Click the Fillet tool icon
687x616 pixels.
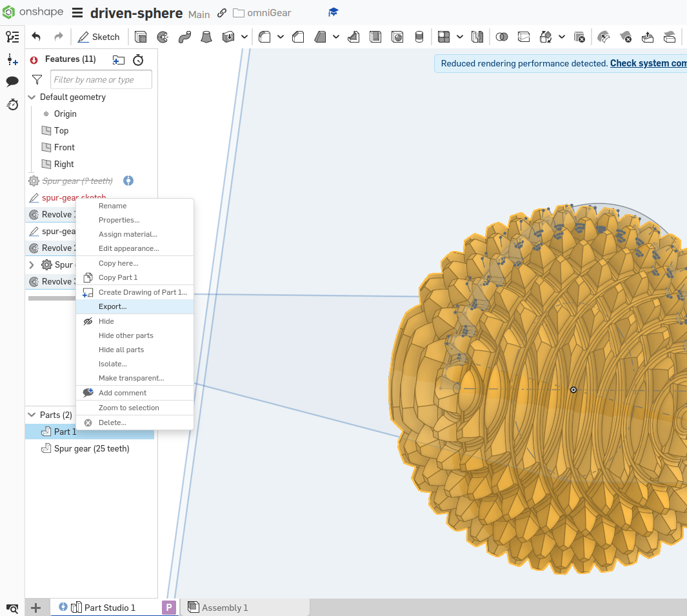point(264,37)
